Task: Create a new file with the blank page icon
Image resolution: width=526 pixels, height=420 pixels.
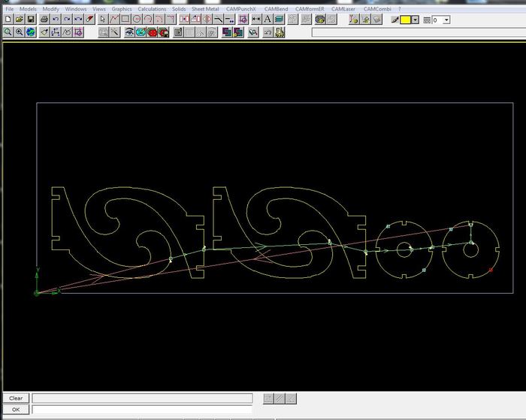Action: [8, 20]
